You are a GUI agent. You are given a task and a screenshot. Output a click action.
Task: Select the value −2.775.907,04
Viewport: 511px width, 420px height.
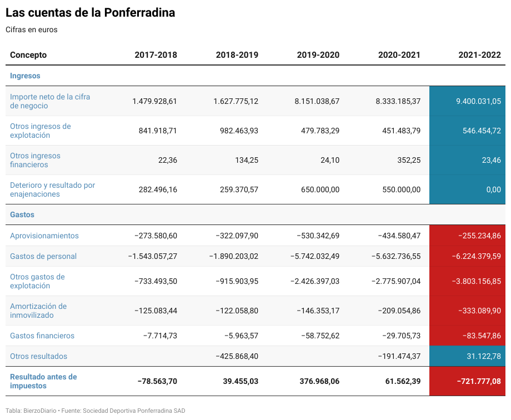pyautogui.click(x=396, y=281)
